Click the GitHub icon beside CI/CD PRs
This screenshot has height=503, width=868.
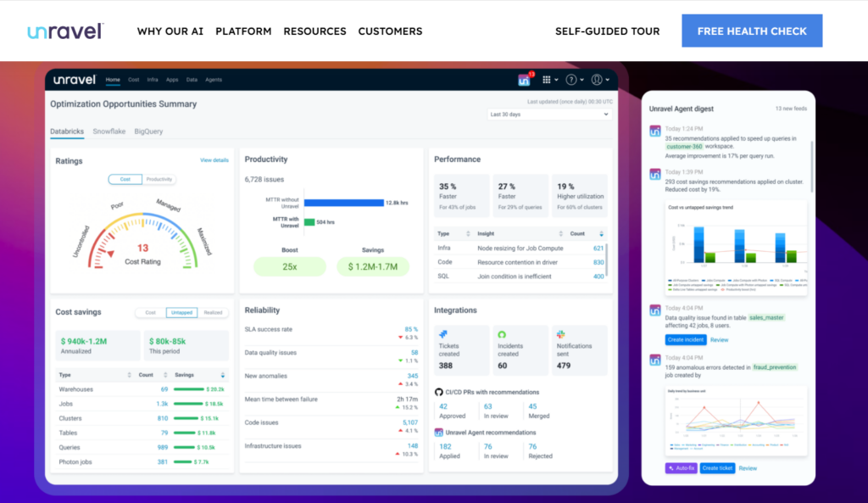(x=439, y=392)
